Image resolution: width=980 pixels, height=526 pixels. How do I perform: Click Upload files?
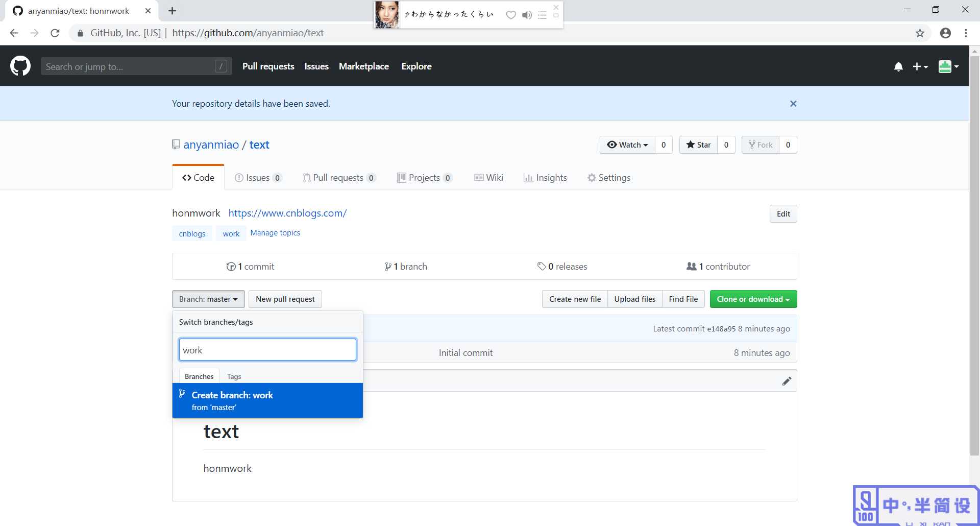click(x=635, y=299)
